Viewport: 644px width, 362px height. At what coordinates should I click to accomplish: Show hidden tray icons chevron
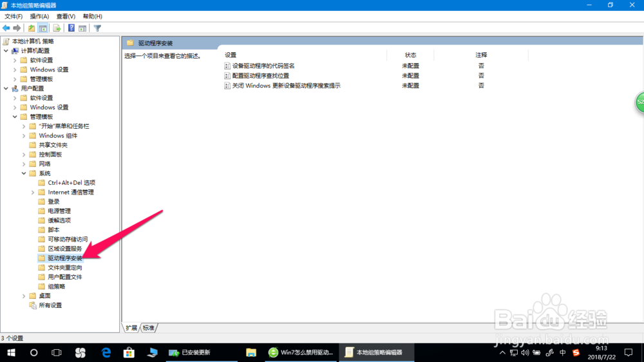[502, 352]
